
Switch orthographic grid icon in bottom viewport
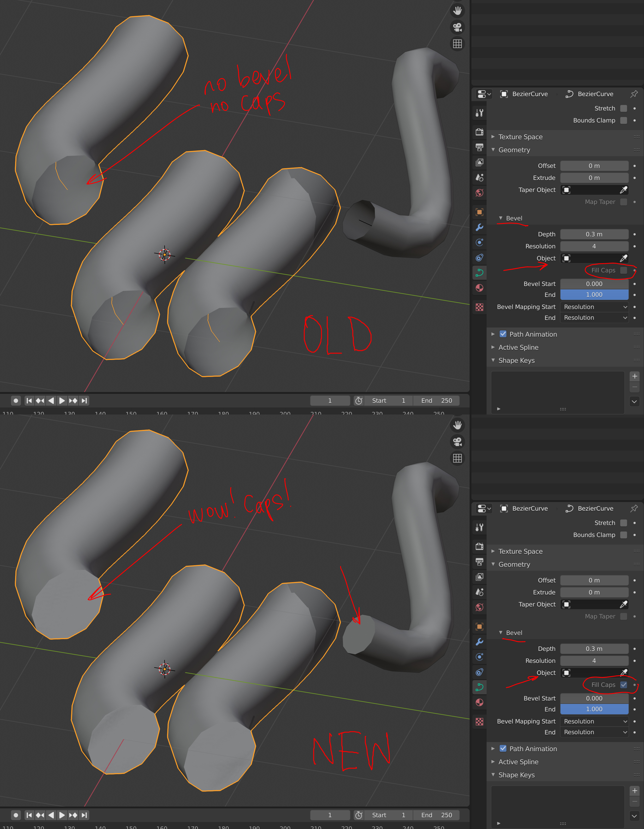pyautogui.click(x=457, y=458)
